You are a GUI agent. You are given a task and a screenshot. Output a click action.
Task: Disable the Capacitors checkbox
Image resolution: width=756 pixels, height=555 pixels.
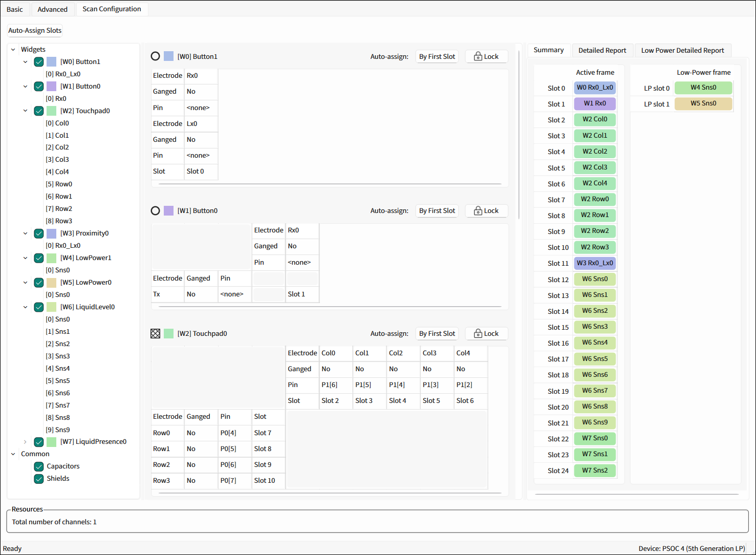(x=39, y=466)
